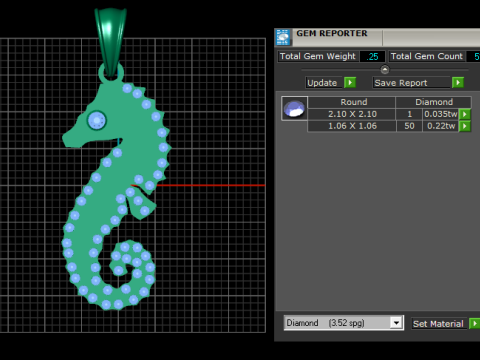Viewport: 480px width, 360px height.
Task: Click the quantity cell showing 50
Action: pyautogui.click(x=409, y=126)
